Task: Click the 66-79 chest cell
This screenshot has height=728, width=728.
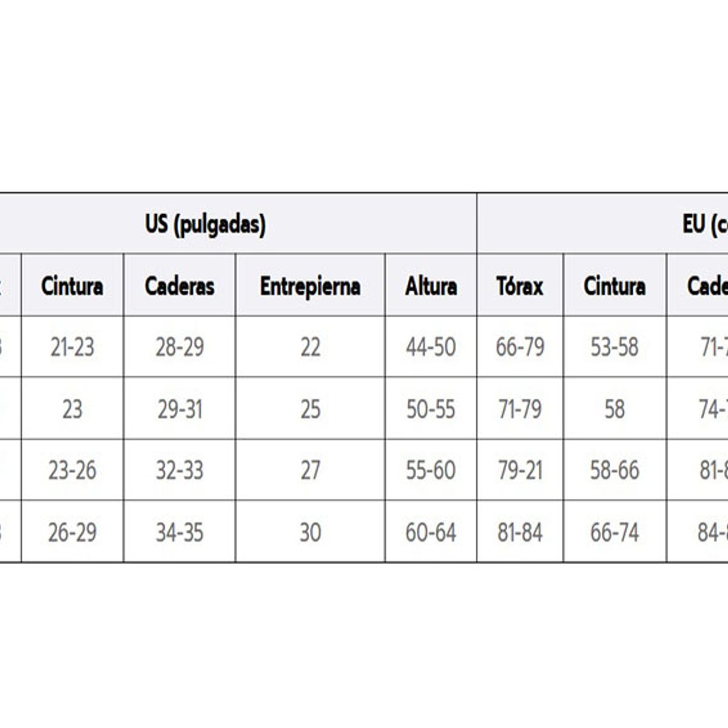Action: tap(520, 348)
